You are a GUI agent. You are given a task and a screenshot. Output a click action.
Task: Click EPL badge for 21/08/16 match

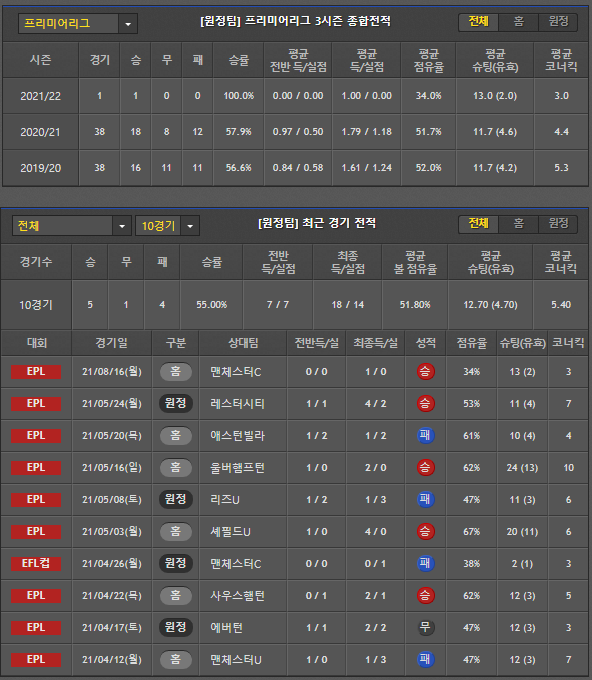pyautogui.click(x=36, y=372)
